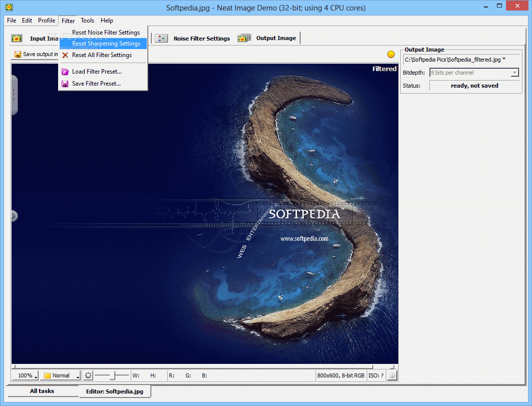Viewport: 532px width, 406px height.
Task: Click the Output Image tab icon
Action: [x=244, y=38]
